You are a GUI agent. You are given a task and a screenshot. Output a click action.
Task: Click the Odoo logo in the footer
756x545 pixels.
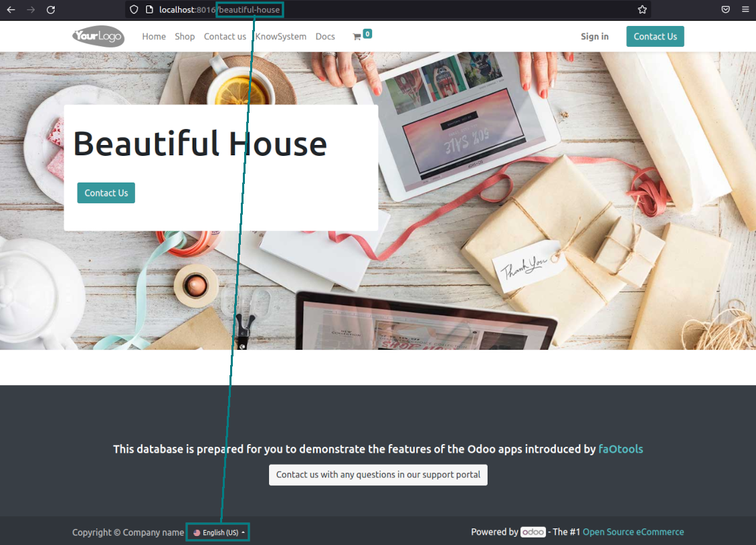pyautogui.click(x=533, y=532)
